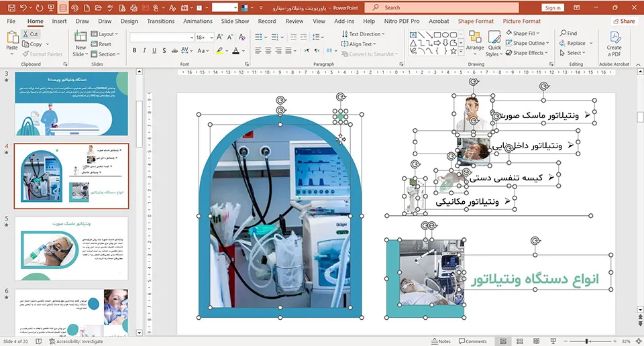Click the zoom slider handle
The width and height of the screenshot is (644, 346).
tap(587, 341)
